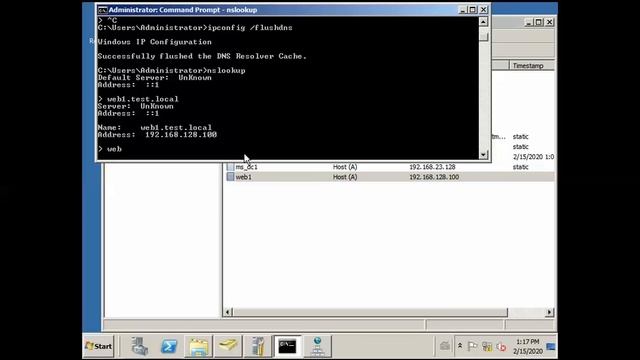Image resolution: width=640 pixels, height=360 pixels.
Task: Click Command Prompt scrollbar down arrow
Action: [483, 154]
